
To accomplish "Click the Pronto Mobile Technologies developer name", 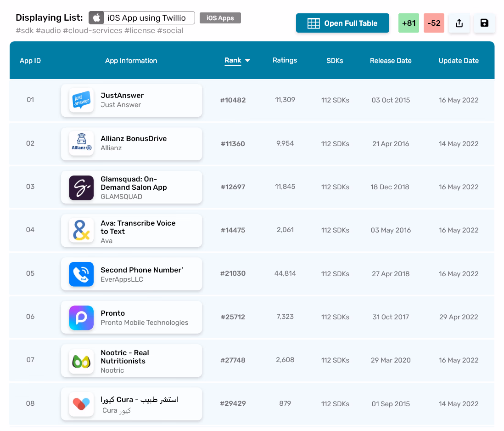I will coord(144,323).
